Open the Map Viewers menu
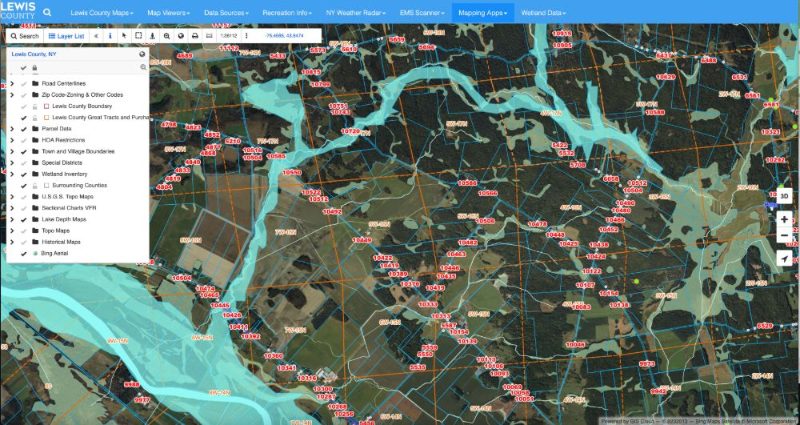The height and width of the screenshot is (425, 800). click(168, 13)
